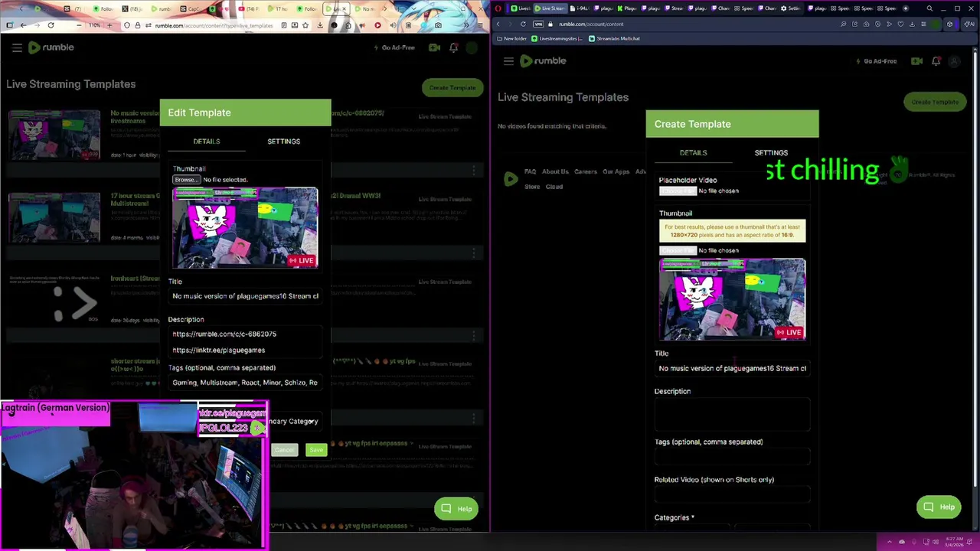Reload page in left Firefox window

click(x=51, y=25)
